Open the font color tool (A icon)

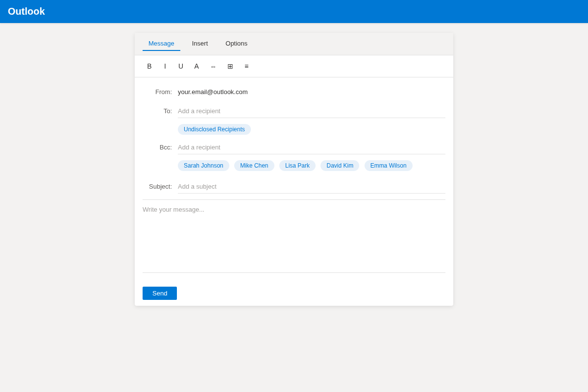click(x=196, y=66)
